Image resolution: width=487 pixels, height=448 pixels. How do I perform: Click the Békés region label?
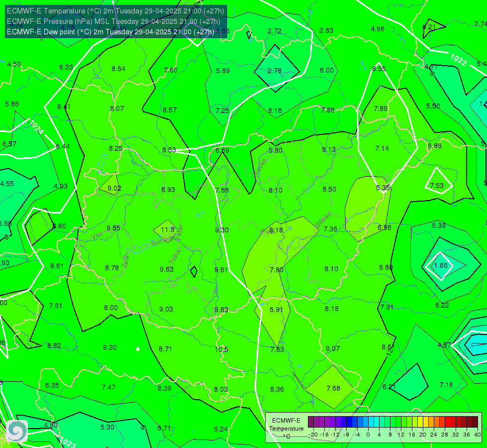pyautogui.click(x=324, y=220)
